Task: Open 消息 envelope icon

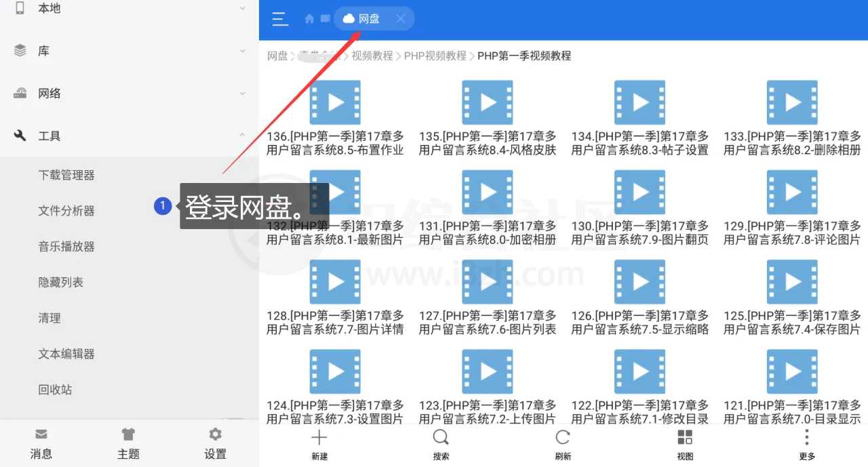Action: pos(41,434)
